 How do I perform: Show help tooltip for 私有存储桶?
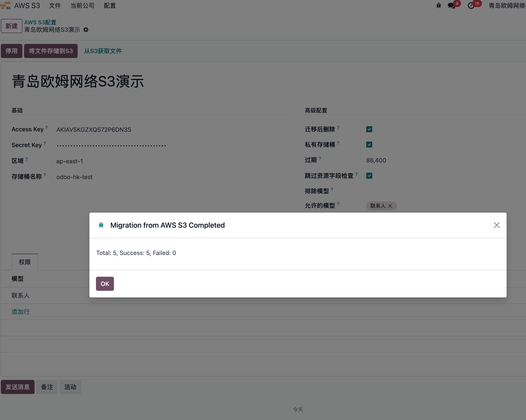(338, 143)
